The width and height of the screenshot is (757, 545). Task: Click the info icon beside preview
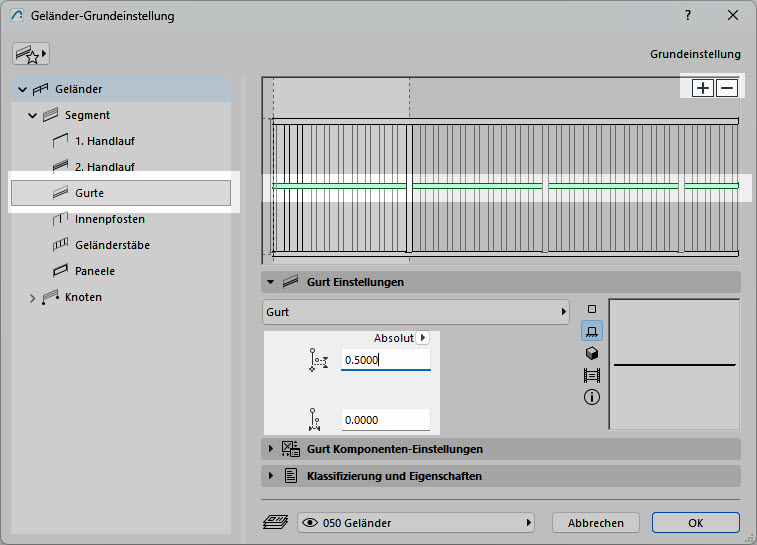point(591,397)
